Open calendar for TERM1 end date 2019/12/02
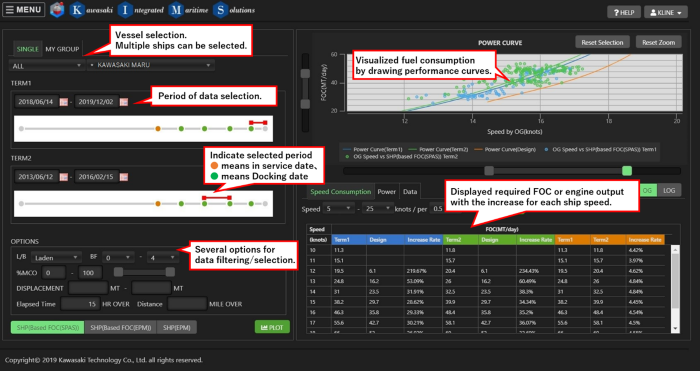Screen dimensions: 700x371 [124, 102]
